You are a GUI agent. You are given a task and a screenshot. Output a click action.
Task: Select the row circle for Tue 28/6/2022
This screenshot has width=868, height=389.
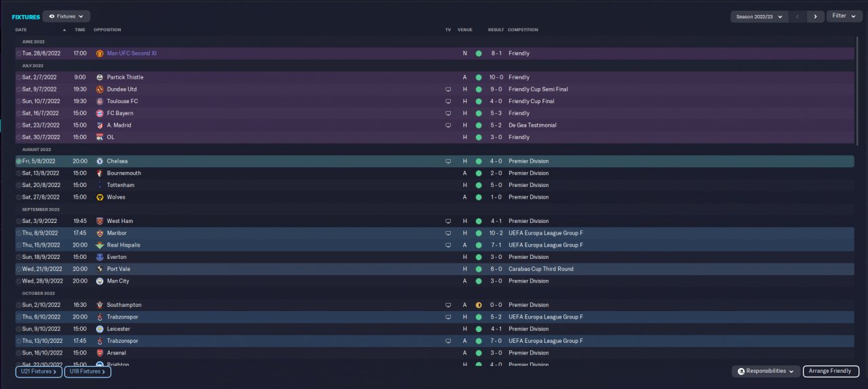pyautogui.click(x=19, y=53)
